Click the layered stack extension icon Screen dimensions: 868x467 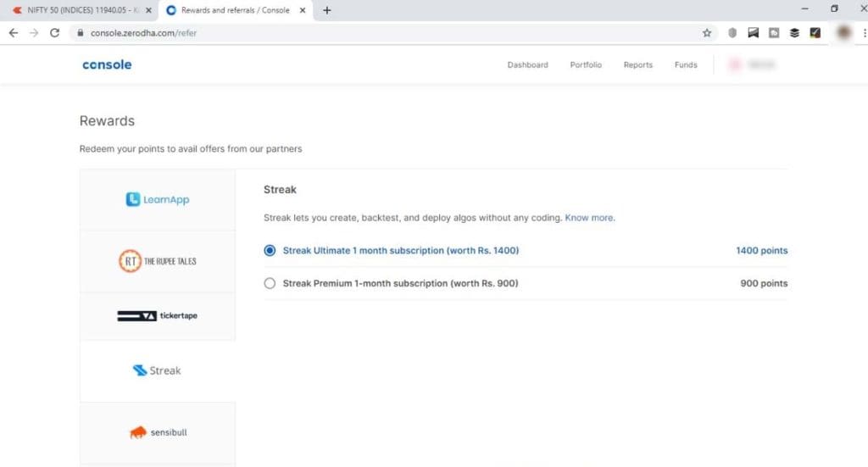[x=794, y=33]
